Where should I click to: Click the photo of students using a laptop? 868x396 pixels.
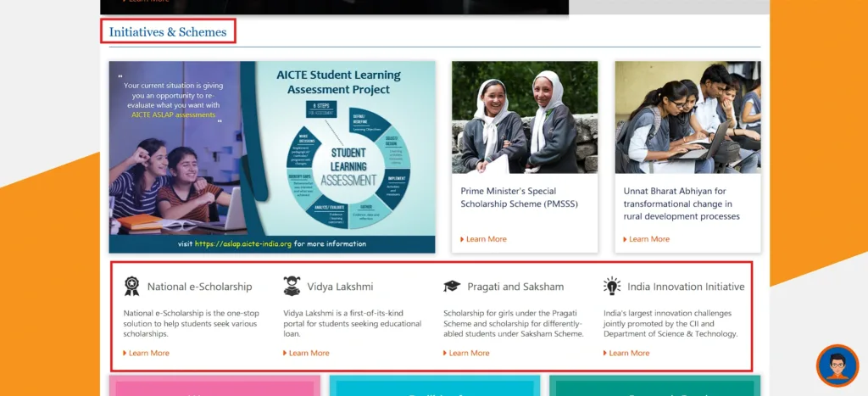[687, 117]
